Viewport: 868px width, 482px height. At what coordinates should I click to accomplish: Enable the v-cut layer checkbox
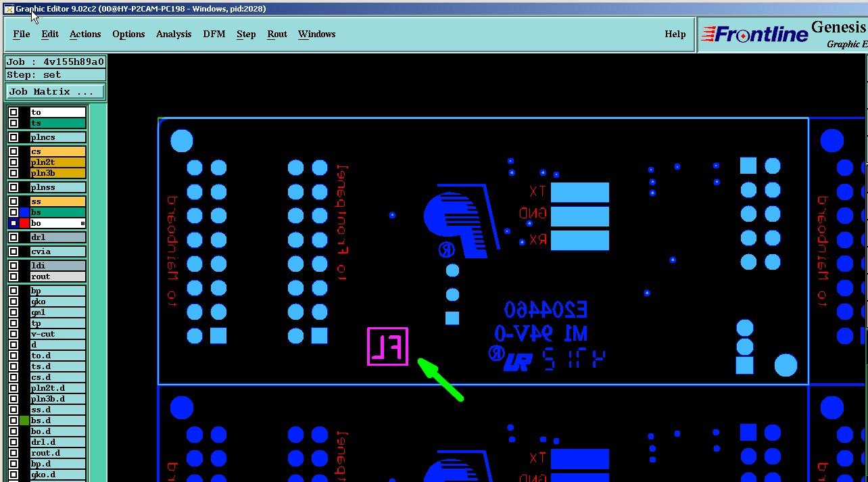click(14, 334)
